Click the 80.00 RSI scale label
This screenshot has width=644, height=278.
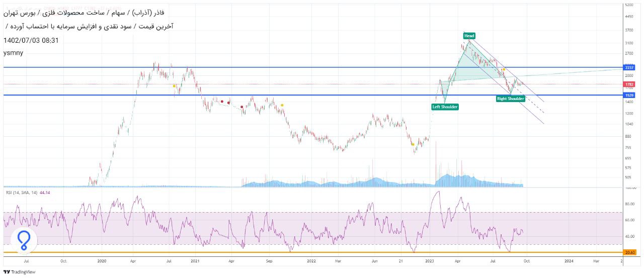[629, 204]
